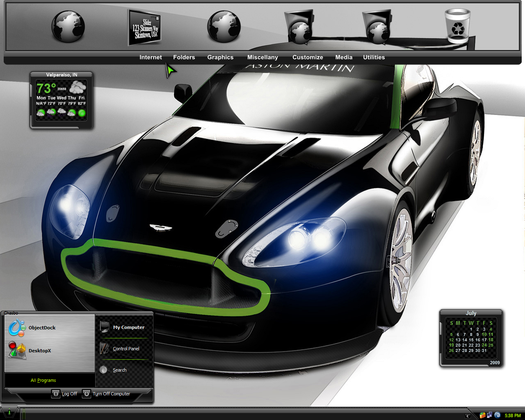Open the Graphics dock tab
The height and width of the screenshot is (420, 525).
pyautogui.click(x=220, y=57)
